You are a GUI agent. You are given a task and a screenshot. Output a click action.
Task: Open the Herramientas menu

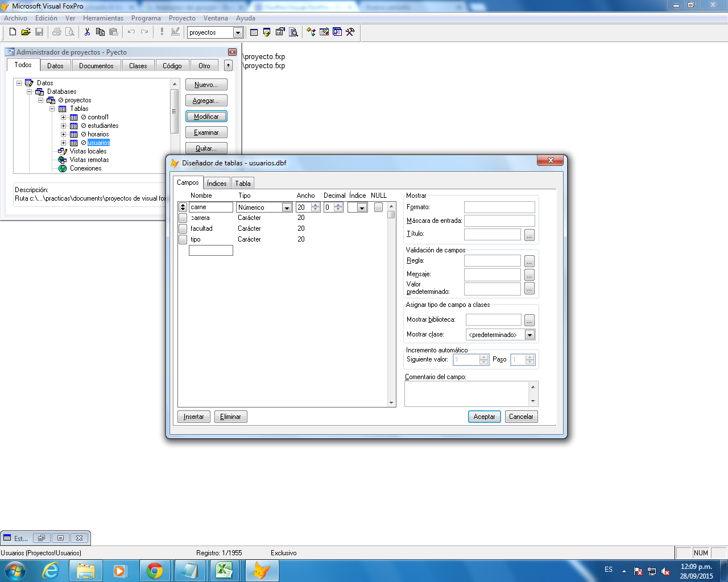pos(103,18)
